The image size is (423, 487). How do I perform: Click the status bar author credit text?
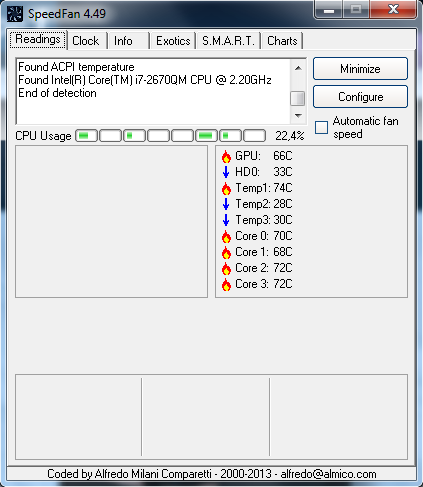click(212, 474)
